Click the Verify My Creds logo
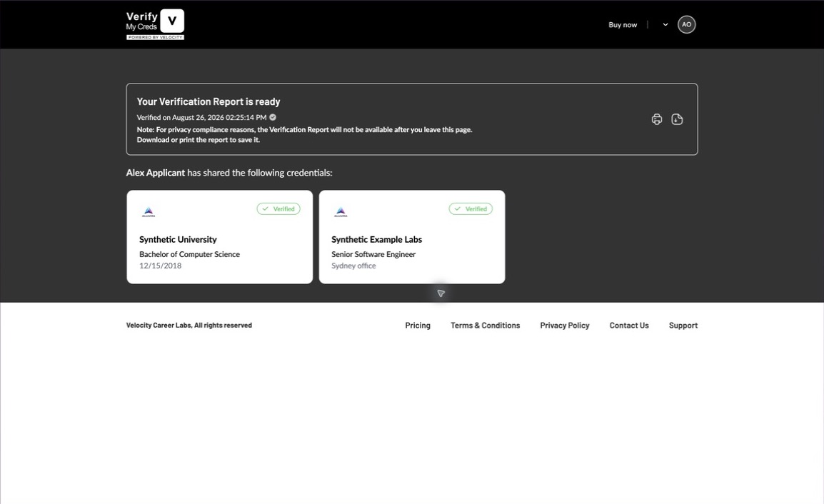This screenshot has height=504, width=824. pos(155,24)
